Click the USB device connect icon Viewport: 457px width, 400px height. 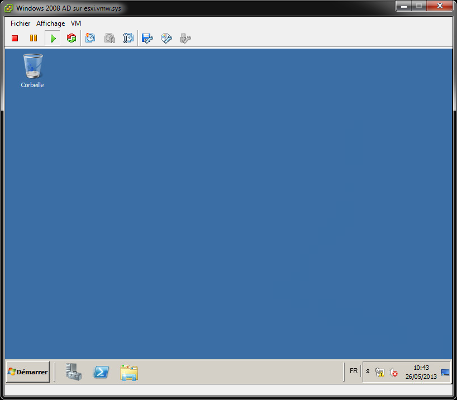[x=185, y=38]
